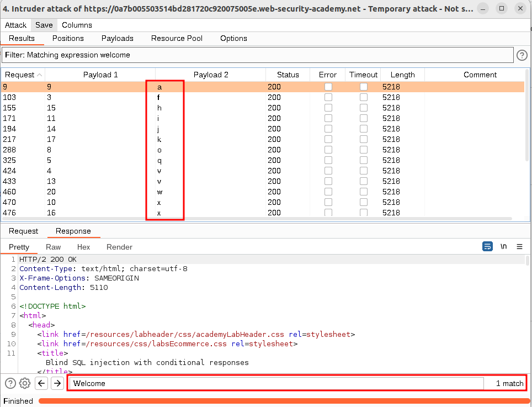The image size is (532, 407).
Task: Select request row 171
Action: tap(263, 119)
